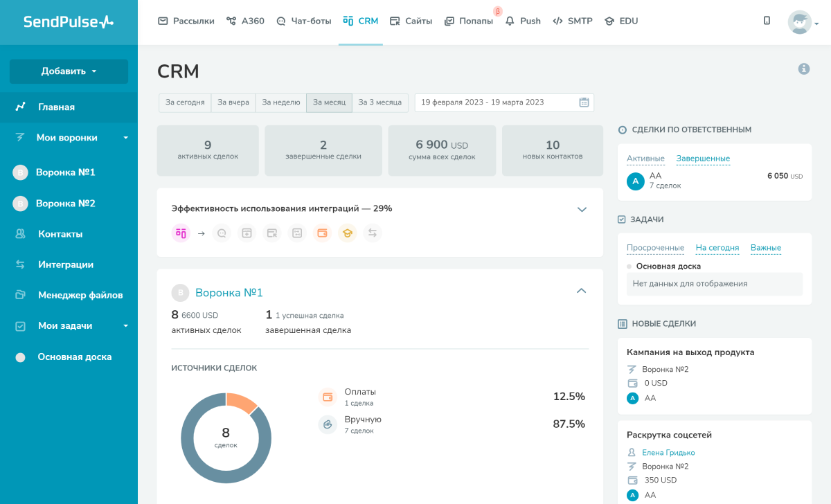Click the mobile device icon in header
The width and height of the screenshot is (831, 504).
(x=767, y=21)
